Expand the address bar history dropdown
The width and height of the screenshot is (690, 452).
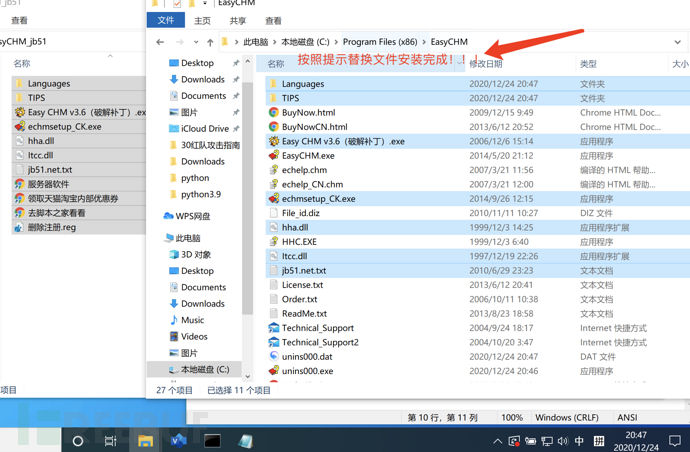pyautogui.click(x=677, y=42)
